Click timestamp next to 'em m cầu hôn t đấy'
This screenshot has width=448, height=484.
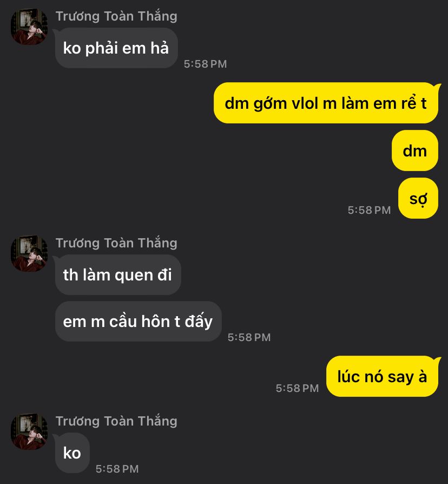(249, 337)
